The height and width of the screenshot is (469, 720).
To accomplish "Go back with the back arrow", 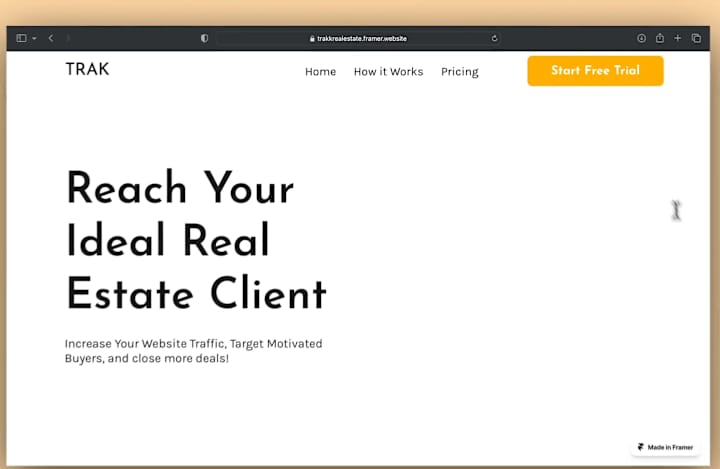I will [51, 38].
